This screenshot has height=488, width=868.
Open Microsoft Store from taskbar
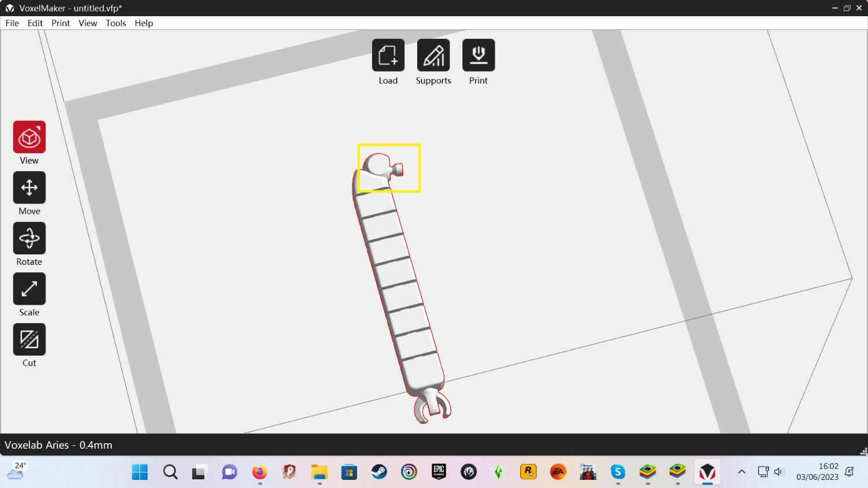click(x=349, y=472)
